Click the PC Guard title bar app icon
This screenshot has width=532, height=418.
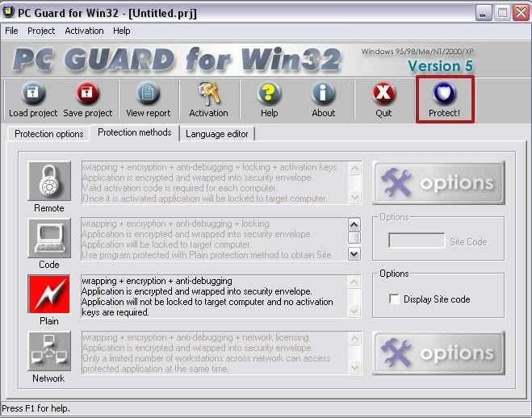coord(8,12)
